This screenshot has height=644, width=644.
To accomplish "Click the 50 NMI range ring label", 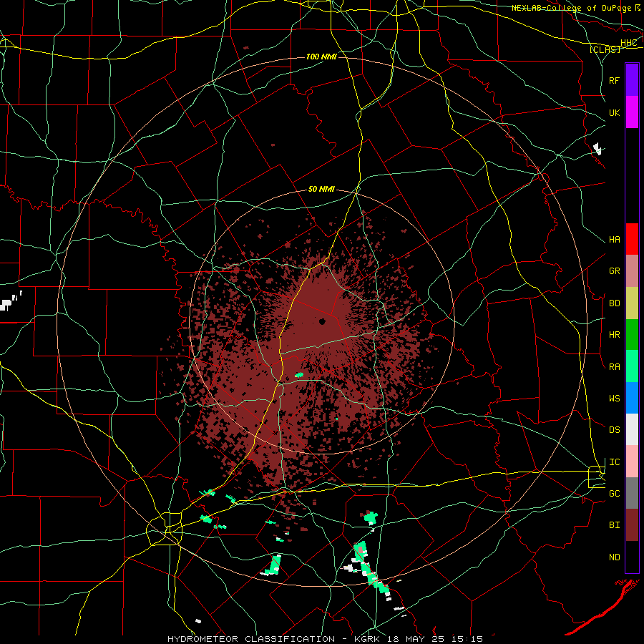I will (x=321, y=190).
